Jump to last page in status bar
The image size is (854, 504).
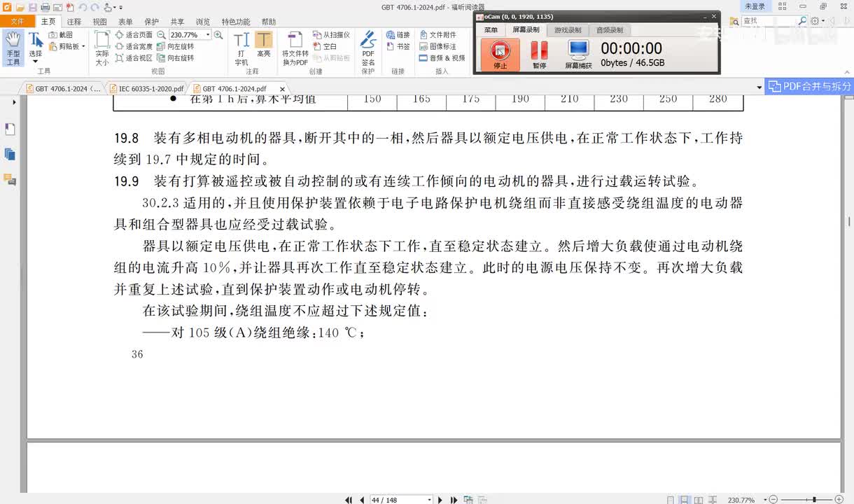(454, 500)
